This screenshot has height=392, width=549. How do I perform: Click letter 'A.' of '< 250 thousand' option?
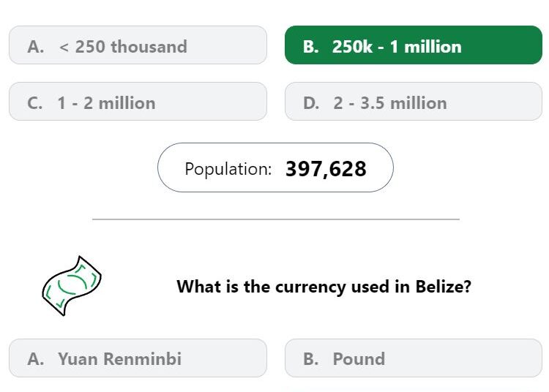tap(36, 47)
